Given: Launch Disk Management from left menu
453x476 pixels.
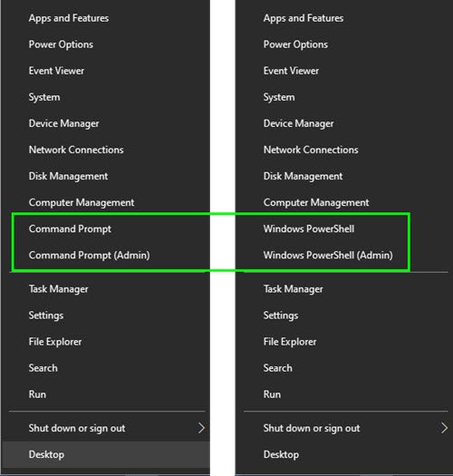Looking at the screenshot, I should coord(68,177).
